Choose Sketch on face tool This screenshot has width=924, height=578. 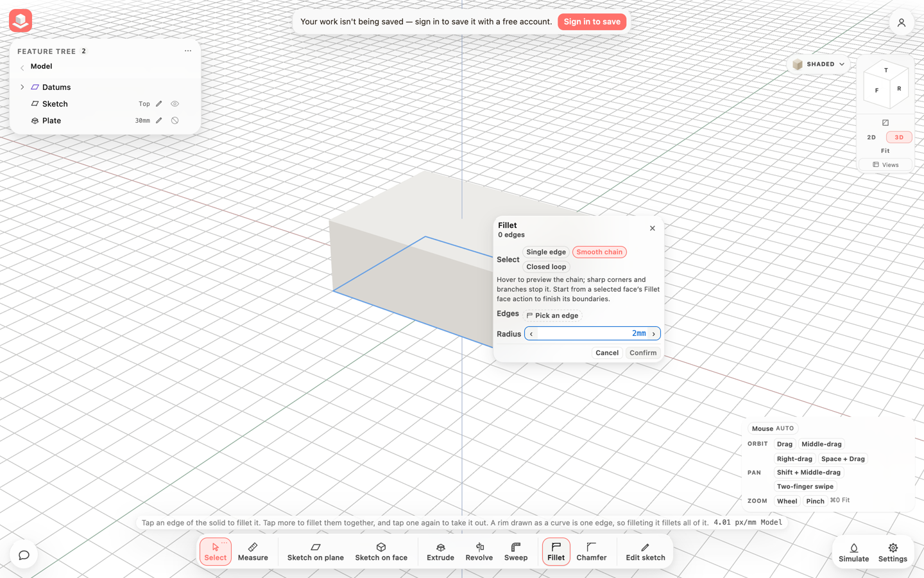pos(381,552)
